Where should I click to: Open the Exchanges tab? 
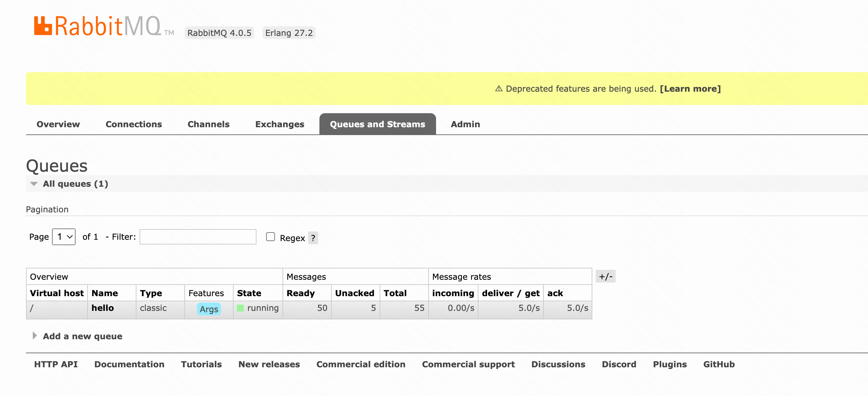pyautogui.click(x=279, y=124)
